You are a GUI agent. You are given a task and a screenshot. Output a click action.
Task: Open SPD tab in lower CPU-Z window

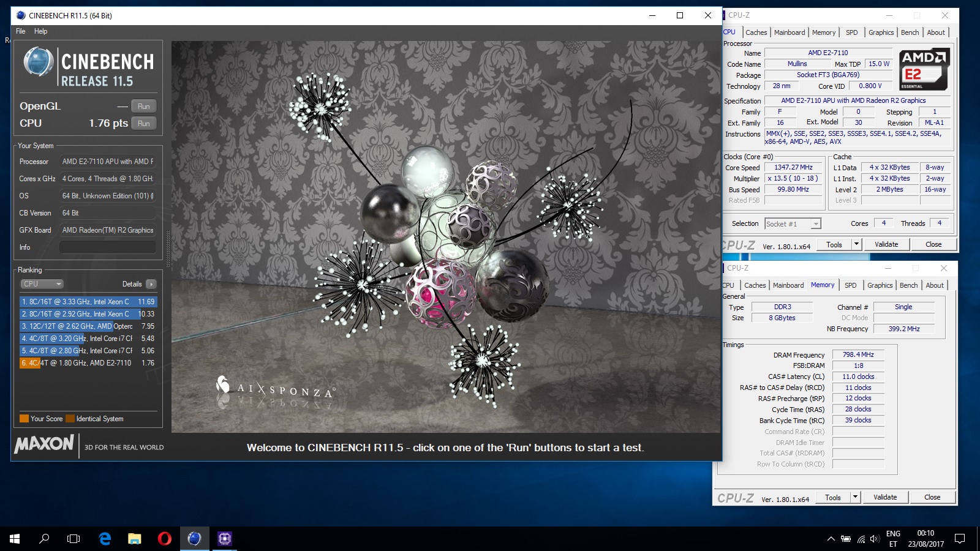(850, 285)
